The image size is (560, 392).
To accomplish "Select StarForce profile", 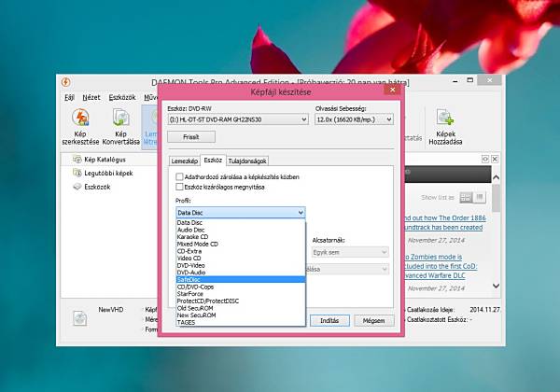I will click(x=241, y=294).
